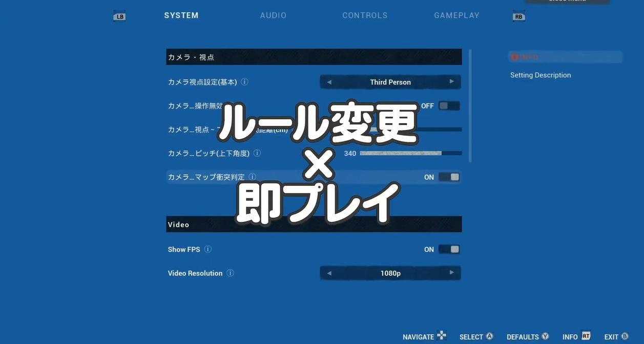Image resolution: width=644 pixels, height=344 pixels.
Task: Open the CONTROLS tab
Action: [x=365, y=15]
